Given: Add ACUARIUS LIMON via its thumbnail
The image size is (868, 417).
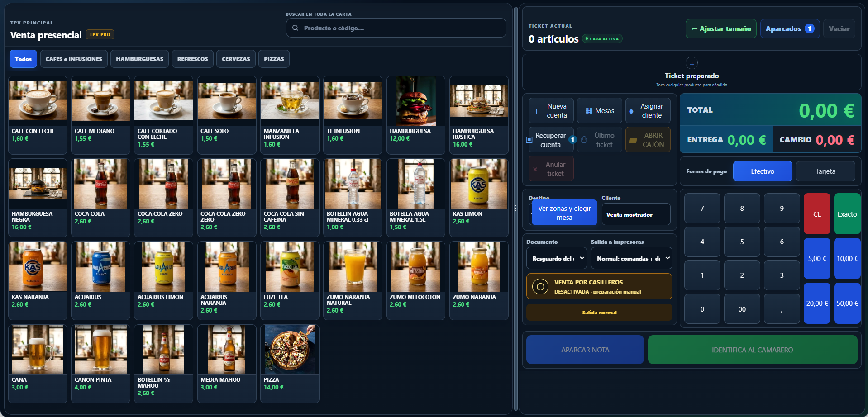Looking at the screenshot, I should click(164, 267).
